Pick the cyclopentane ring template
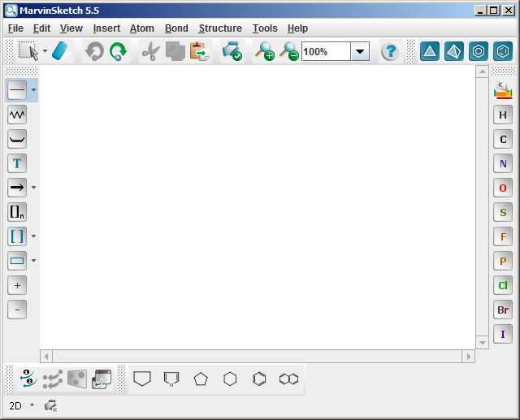This screenshot has width=520, height=420. 201,379
